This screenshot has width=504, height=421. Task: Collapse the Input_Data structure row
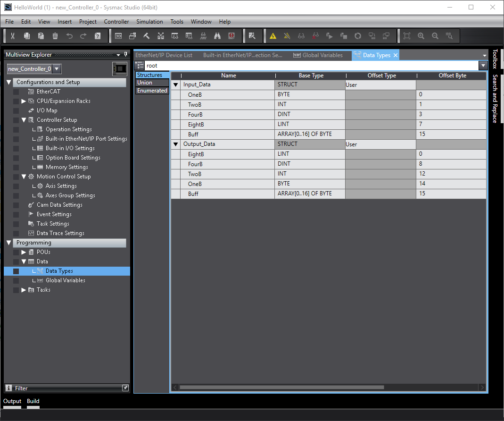pos(176,85)
